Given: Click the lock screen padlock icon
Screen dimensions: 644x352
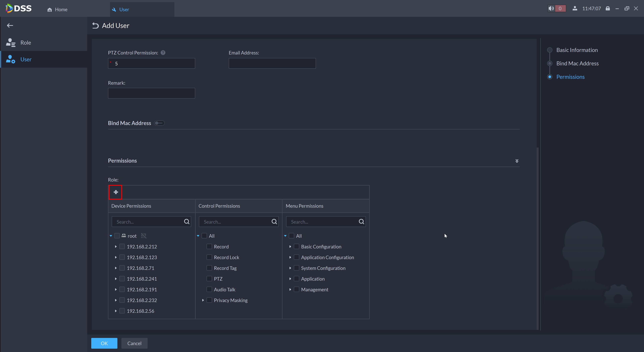Looking at the screenshot, I should coord(608,9).
